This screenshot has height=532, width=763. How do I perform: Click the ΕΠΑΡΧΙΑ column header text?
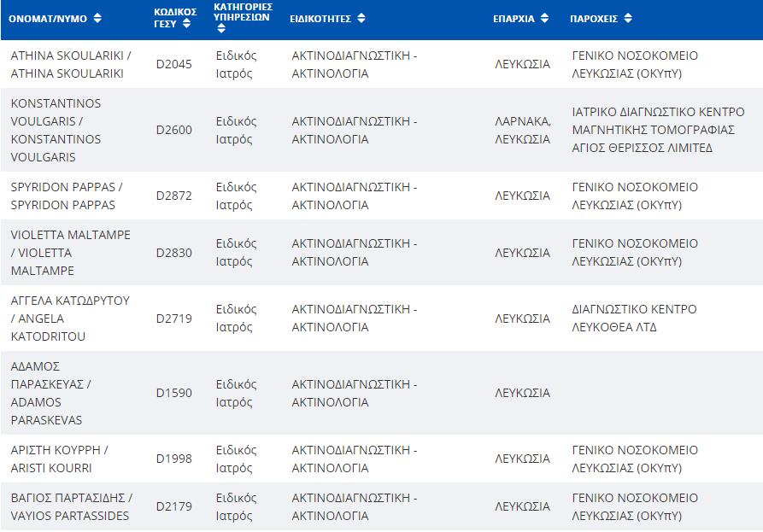click(x=514, y=19)
